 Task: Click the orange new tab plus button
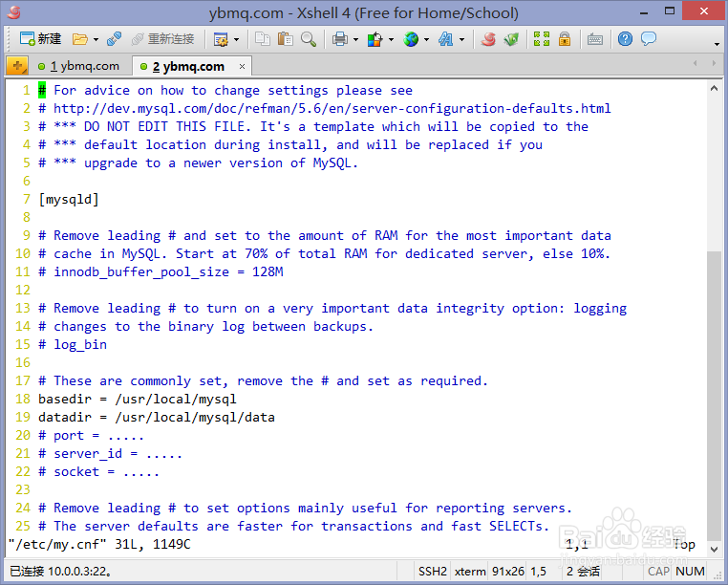(x=17, y=66)
